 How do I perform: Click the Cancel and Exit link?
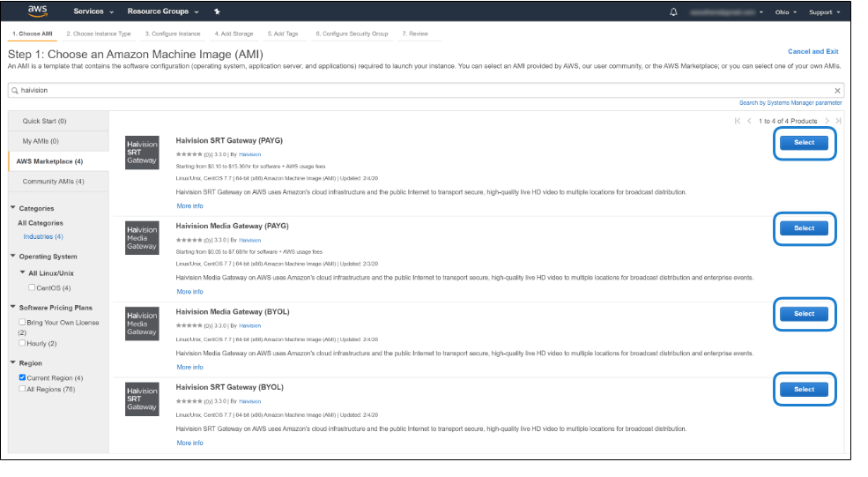(812, 52)
